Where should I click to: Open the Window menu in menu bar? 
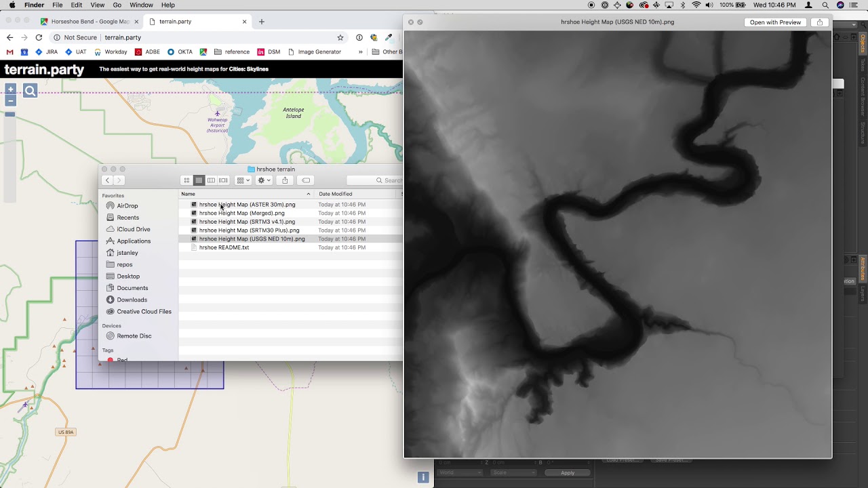click(x=141, y=5)
